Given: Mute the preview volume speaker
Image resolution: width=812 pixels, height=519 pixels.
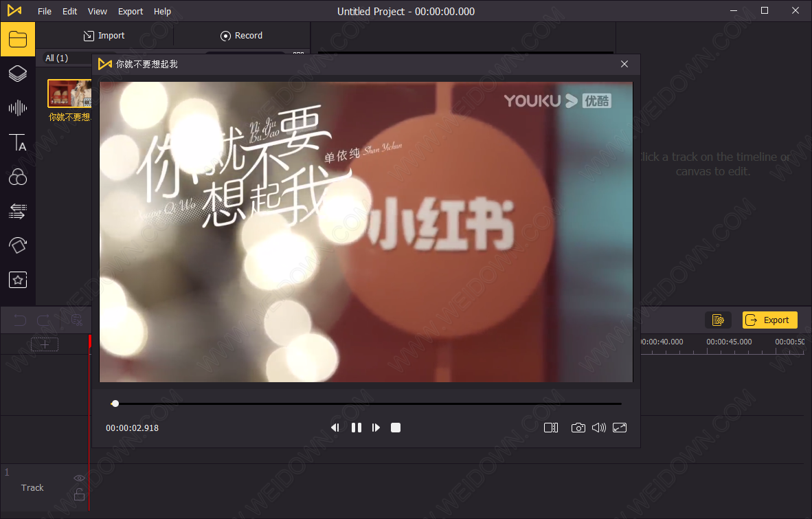Looking at the screenshot, I should click(x=598, y=428).
